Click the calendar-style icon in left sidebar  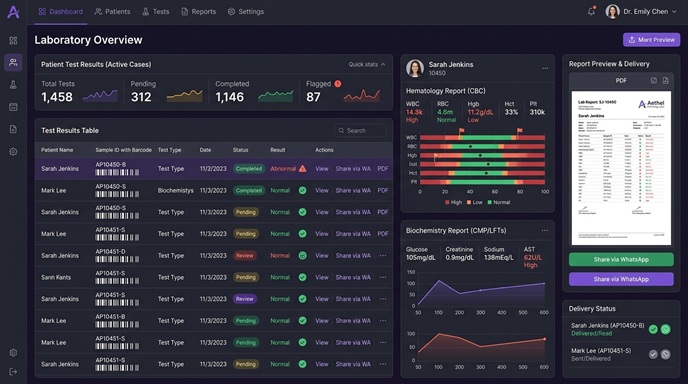[13, 107]
